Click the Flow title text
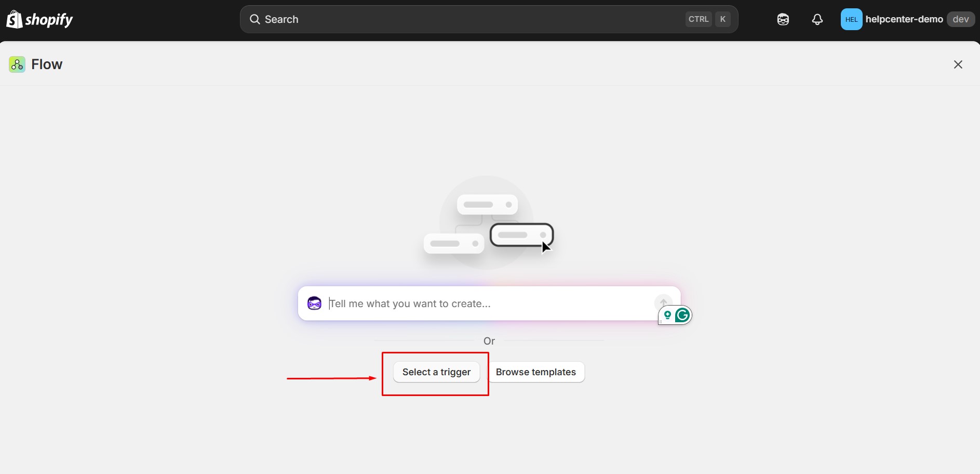This screenshot has width=980, height=474. (x=47, y=64)
